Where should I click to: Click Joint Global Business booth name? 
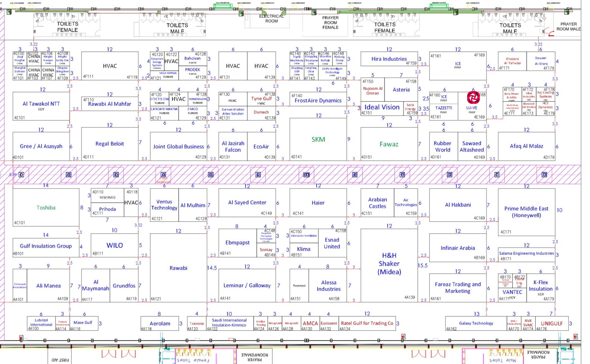click(x=178, y=146)
